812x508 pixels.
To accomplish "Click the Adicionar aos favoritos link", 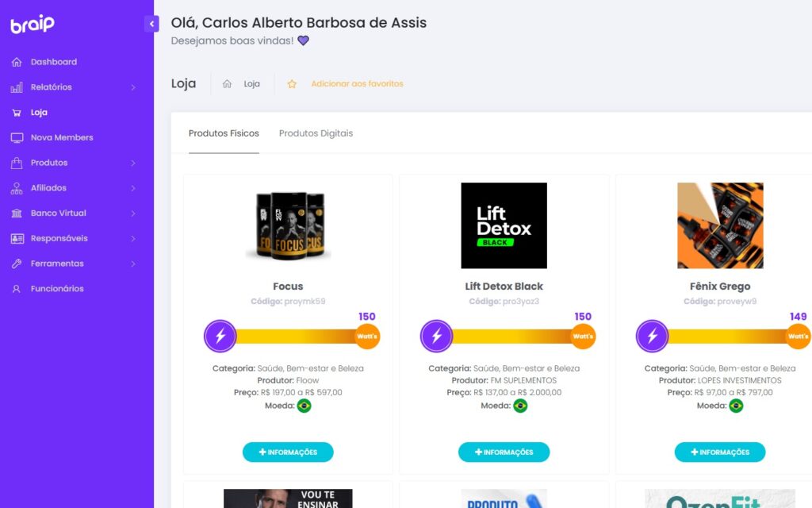I will (x=357, y=84).
